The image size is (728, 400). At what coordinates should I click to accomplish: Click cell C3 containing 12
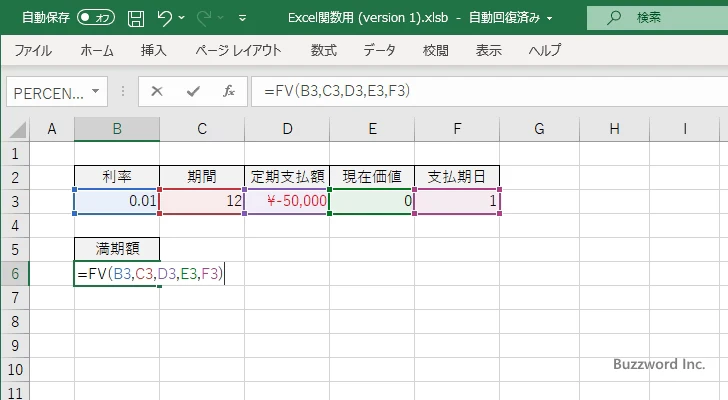coord(202,201)
